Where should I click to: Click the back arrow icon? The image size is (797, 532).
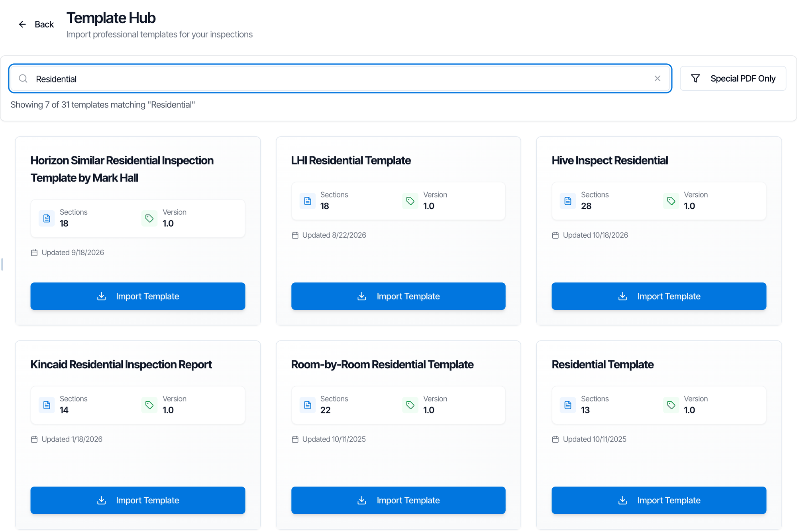(x=22, y=24)
